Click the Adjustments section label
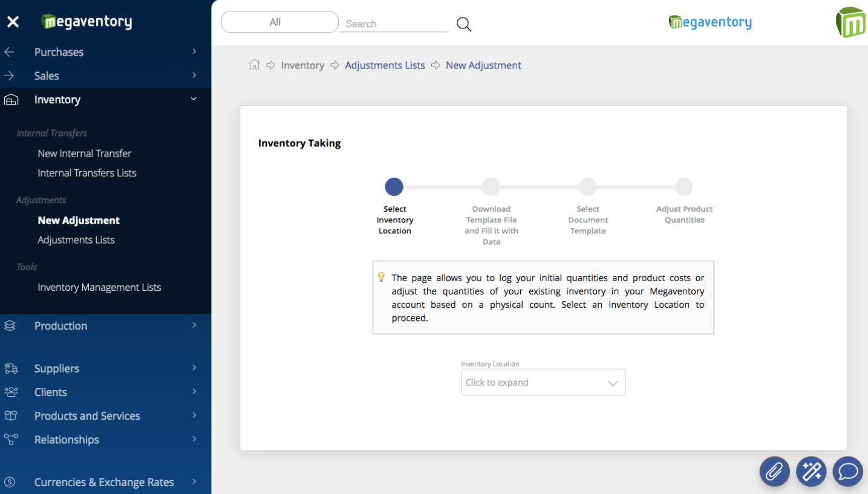Image resolution: width=868 pixels, height=494 pixels. point(41,200)
